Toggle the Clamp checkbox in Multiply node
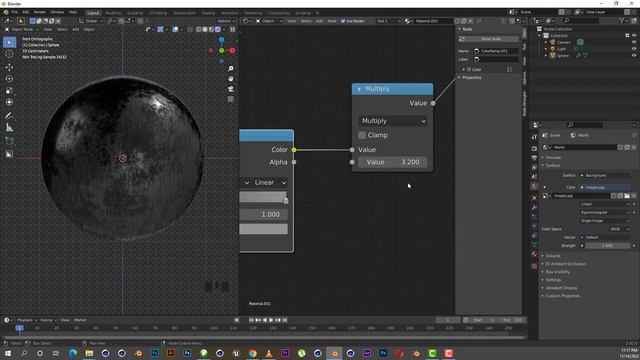Image resolution: width=640 pixels, height=360 pixels. pos(362,135)
